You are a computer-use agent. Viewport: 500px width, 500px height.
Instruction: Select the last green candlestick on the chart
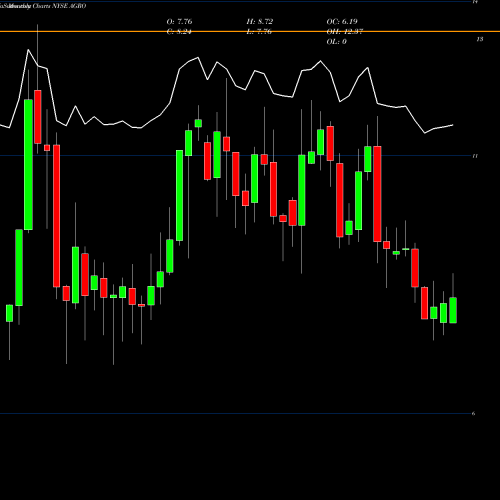(x=453, y=310)
